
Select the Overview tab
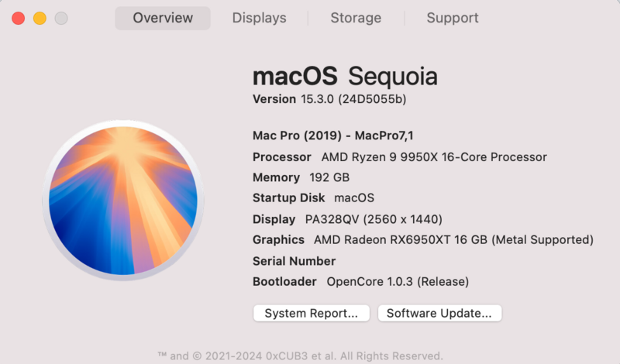163,18
